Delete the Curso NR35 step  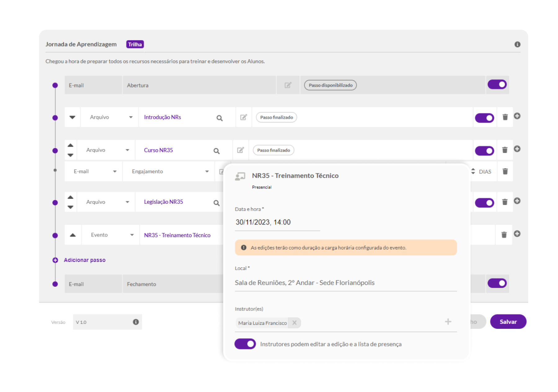505,150
